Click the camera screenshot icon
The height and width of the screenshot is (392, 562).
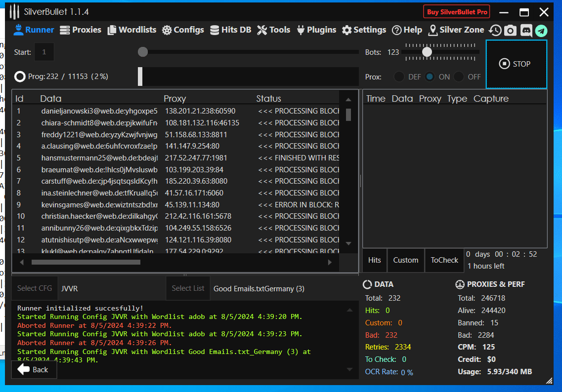[510, 31]
